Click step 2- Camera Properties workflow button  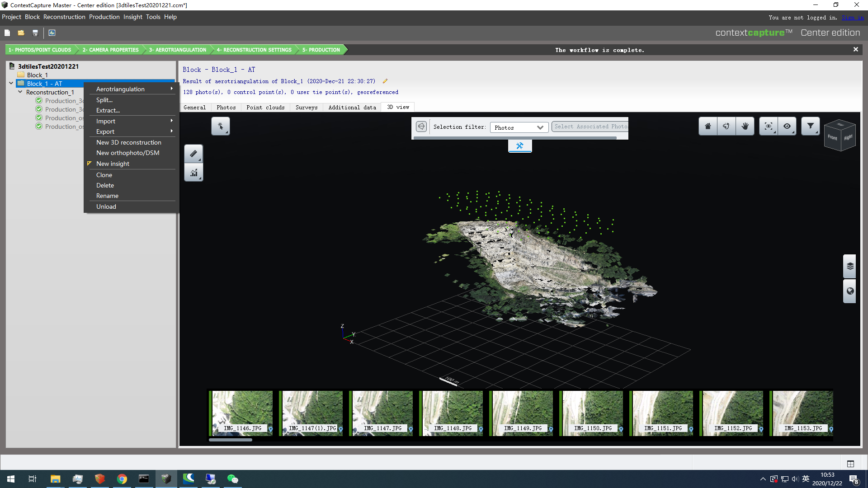[110, 50]
